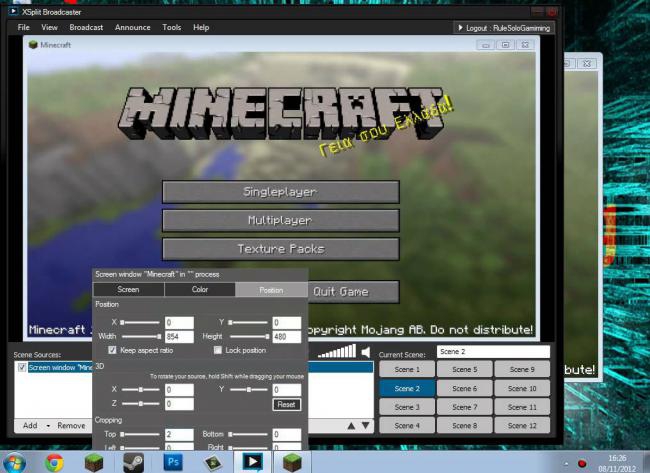This screenshot has width=650, height=473.
Task: Click the Width value field showing 854
Action: (179, 337)
